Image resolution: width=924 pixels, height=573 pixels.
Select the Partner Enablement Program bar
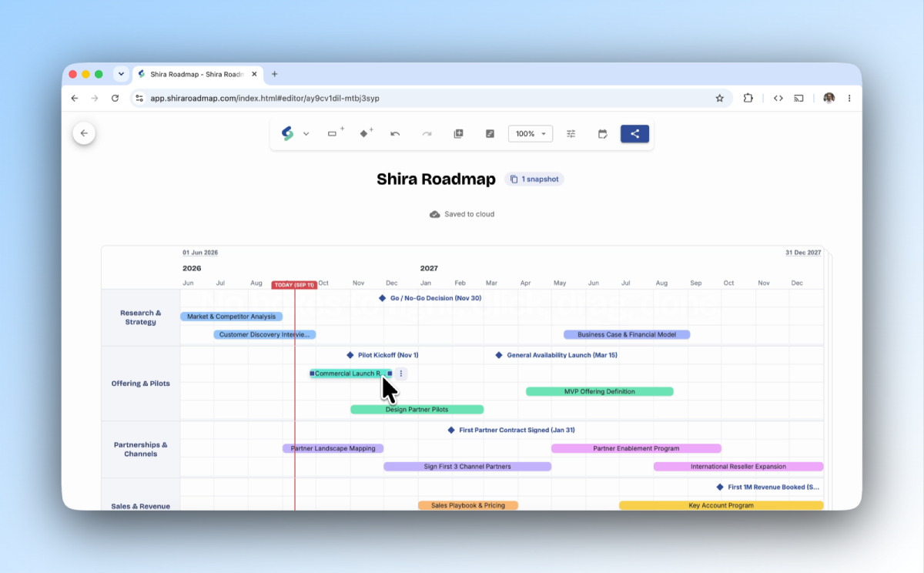pyautogui.click(x=636, y=448)
